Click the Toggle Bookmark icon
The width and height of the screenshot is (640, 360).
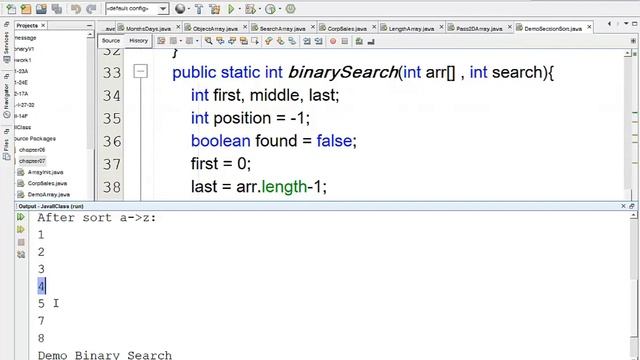(x=292, y=41)
